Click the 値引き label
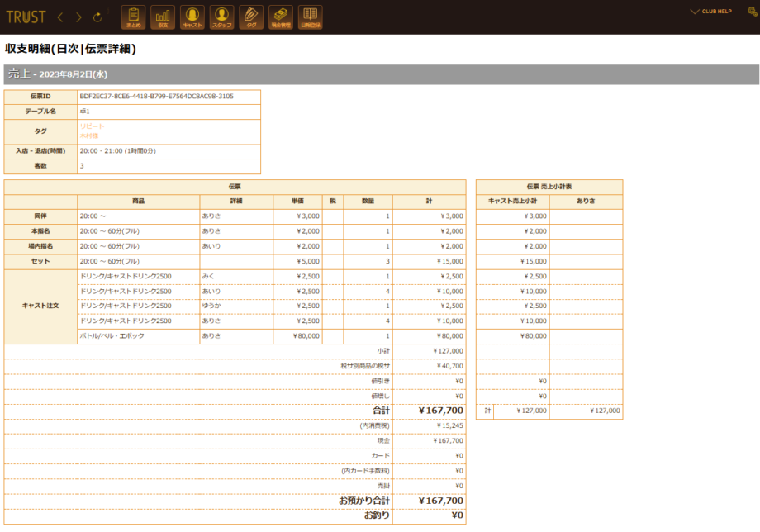This screenshot has width=760, height=532. click(381, 382)
